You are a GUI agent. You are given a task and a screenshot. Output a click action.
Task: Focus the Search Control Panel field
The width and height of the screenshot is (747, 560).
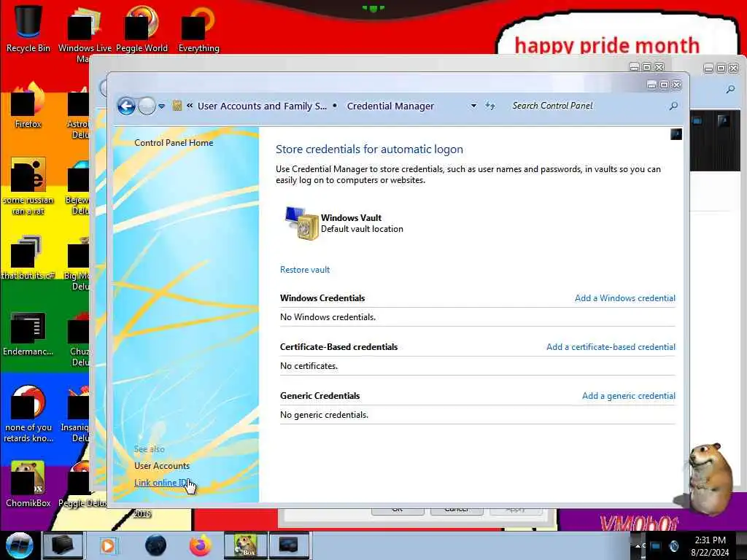click(x=589, y=106)
